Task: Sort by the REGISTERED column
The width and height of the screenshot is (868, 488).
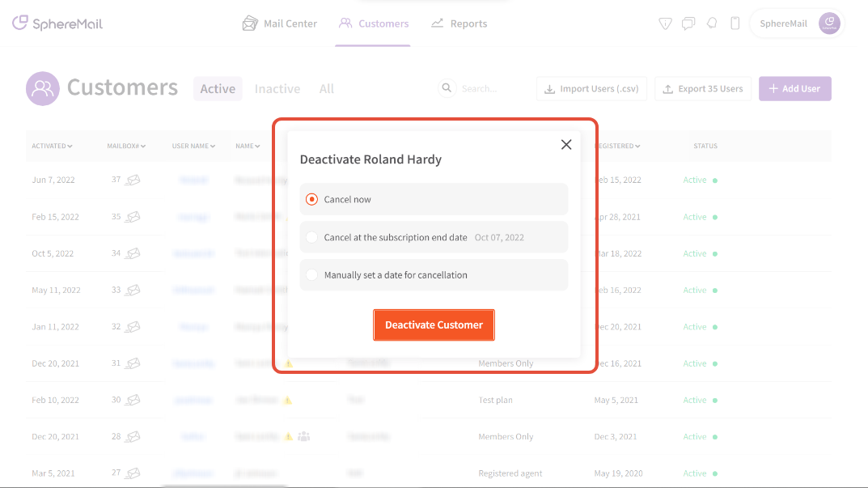Action: (x=618, y=146)
